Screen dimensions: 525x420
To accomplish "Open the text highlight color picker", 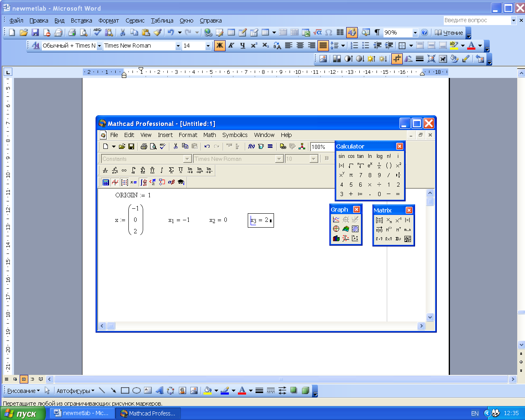I will [463, 46].
